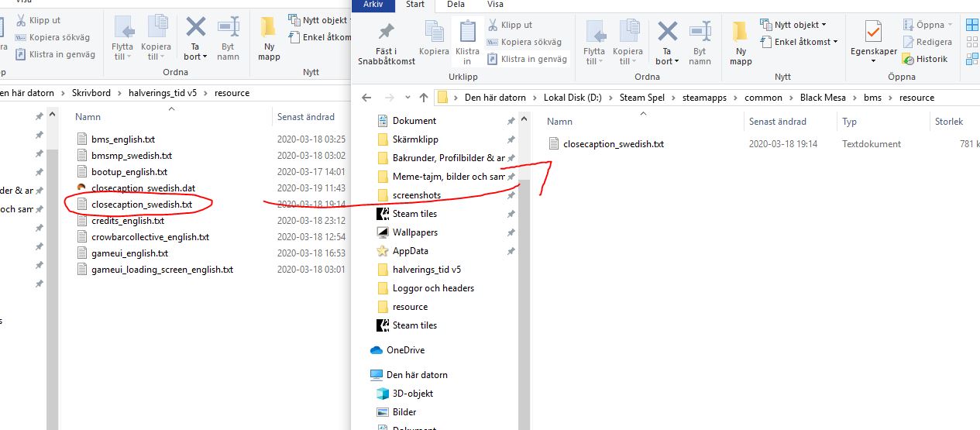Sort by Storlek column header

(x=949, y=122)
